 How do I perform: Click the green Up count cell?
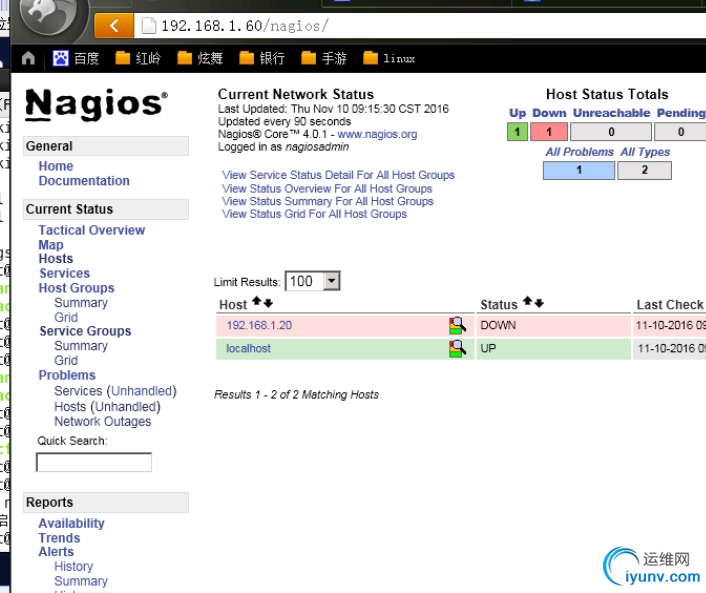(517, 132)
